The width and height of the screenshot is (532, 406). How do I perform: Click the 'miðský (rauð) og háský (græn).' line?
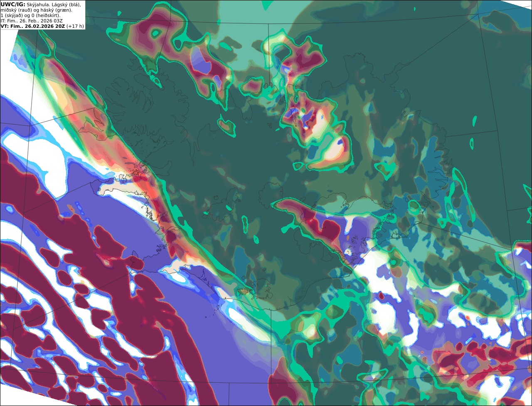(37, 10)
